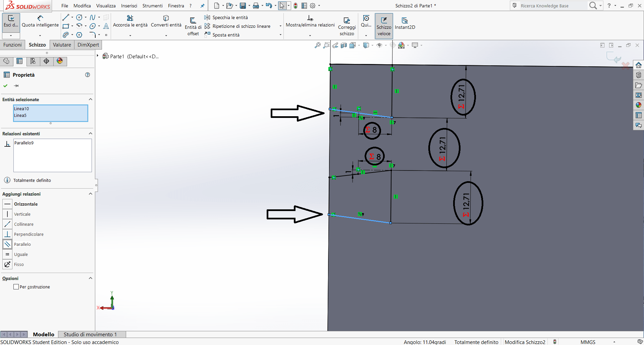Open ConfigurationManager tab icon
The height and width of the screenshot is (345, 644).
(33, 61)
